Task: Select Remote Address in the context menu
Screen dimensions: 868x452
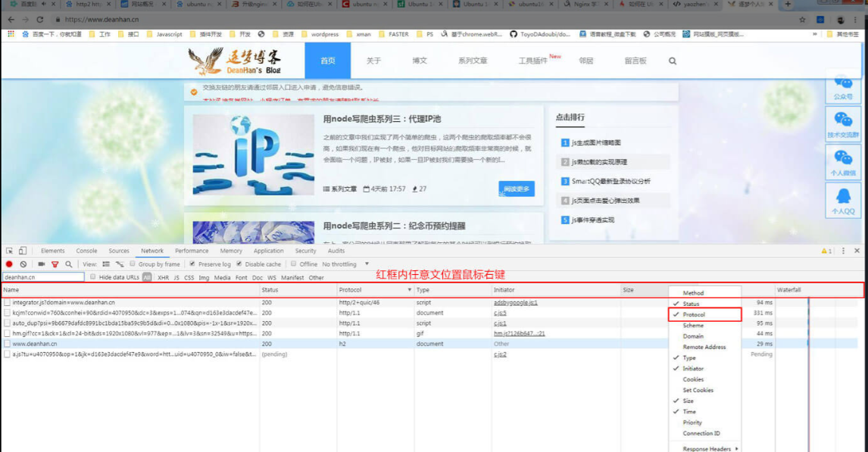Action: tap(704, 347)
